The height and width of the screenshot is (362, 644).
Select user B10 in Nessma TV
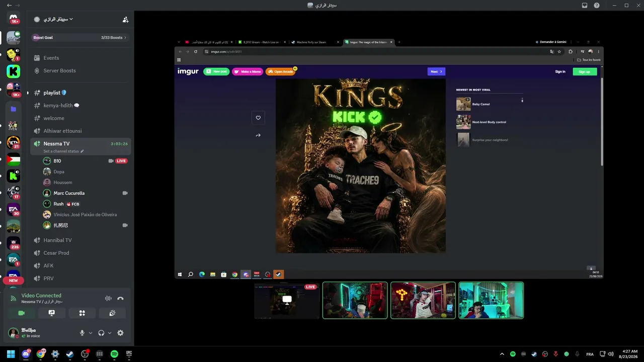(85, 161)
